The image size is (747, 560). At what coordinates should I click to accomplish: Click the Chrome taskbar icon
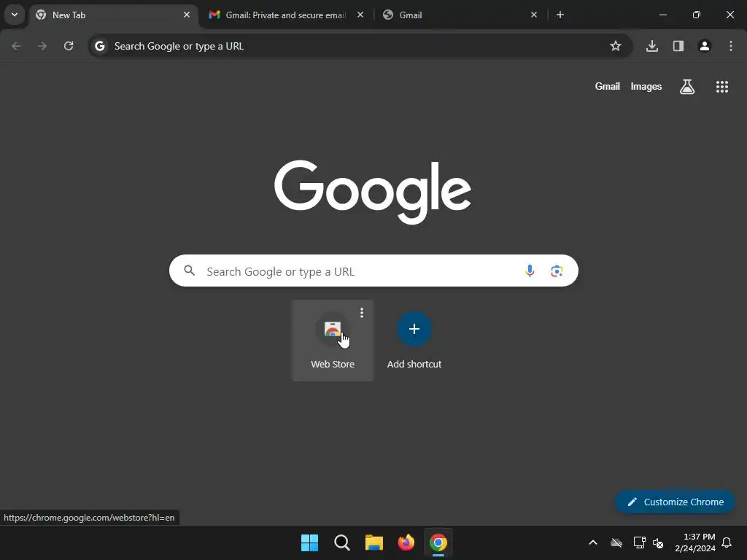(438, 542)
